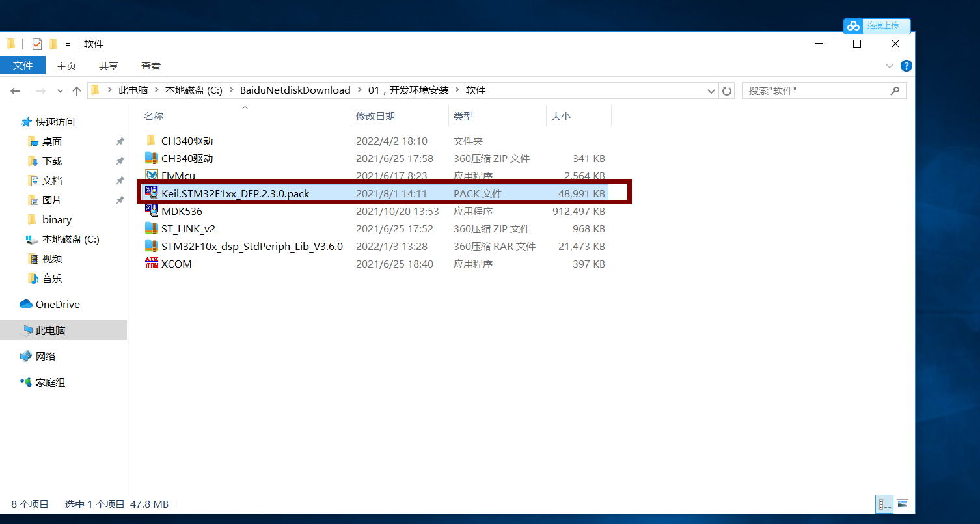Click the Properties quick access icon
Image resolution: width=980 pixels, height=524 pixels.
click(x=36, y=44)
